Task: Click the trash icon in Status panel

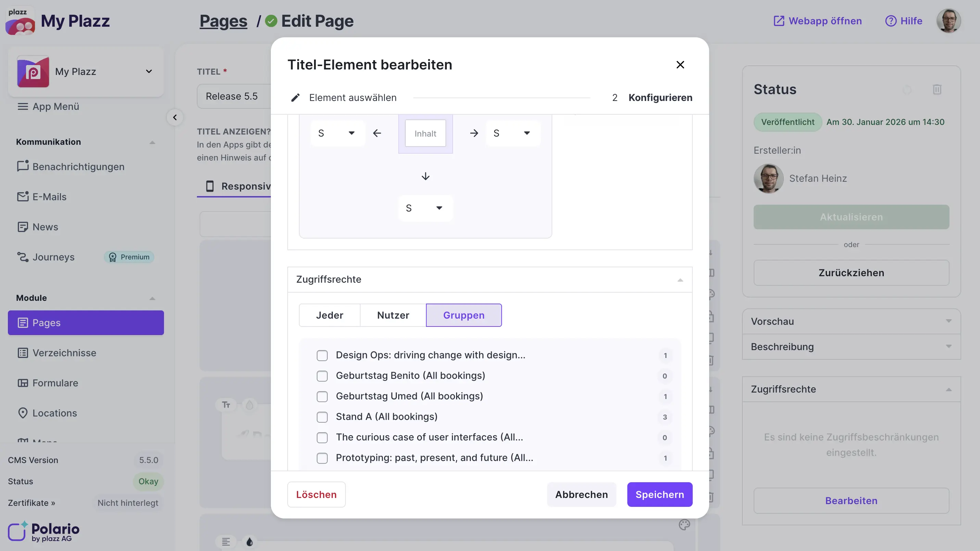Action: tap(937, 90)
